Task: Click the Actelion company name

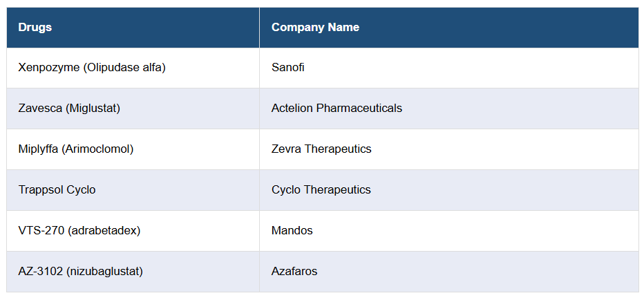Action: 292,109
